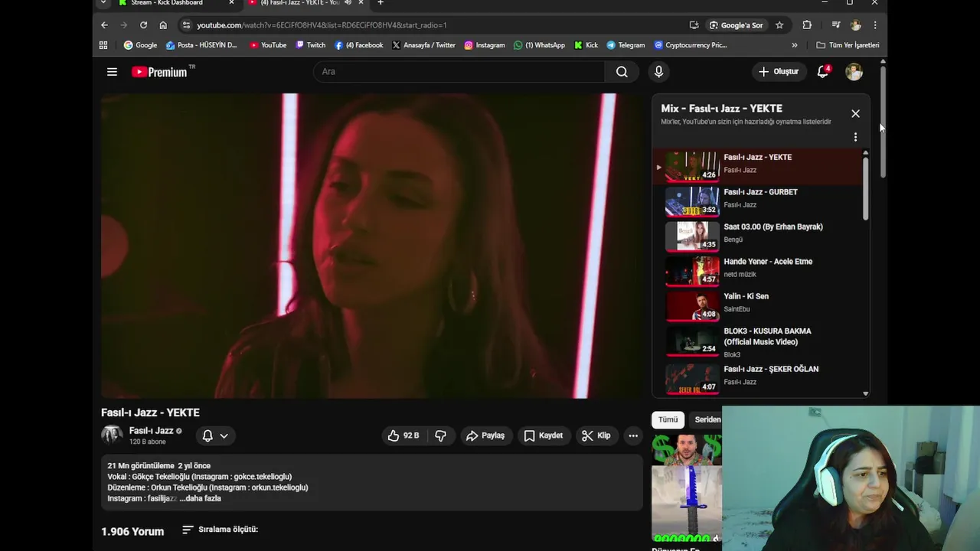This screenshot has height=551, width=980.
Task: Dislike the video with thumbs-down
Action: [x=441, y=435]
